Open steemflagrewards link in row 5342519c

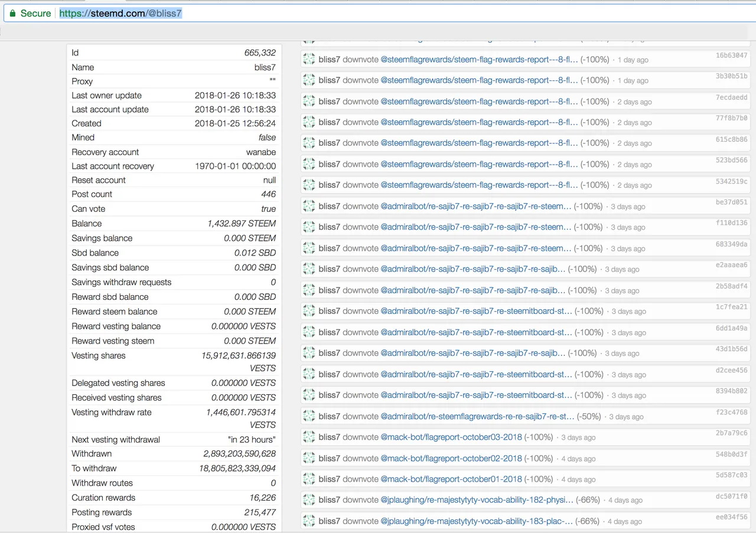coord(479,185)
